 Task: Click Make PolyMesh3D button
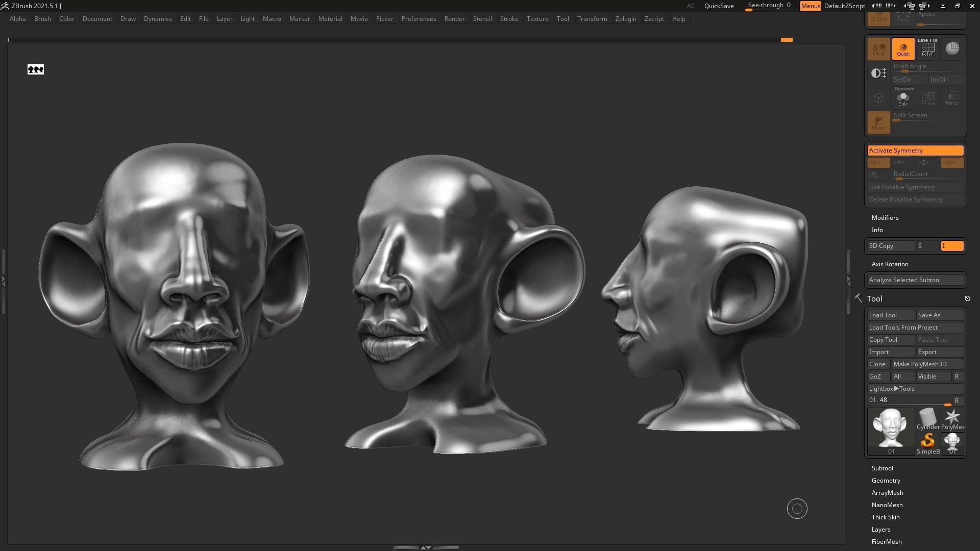click(927, 364)
